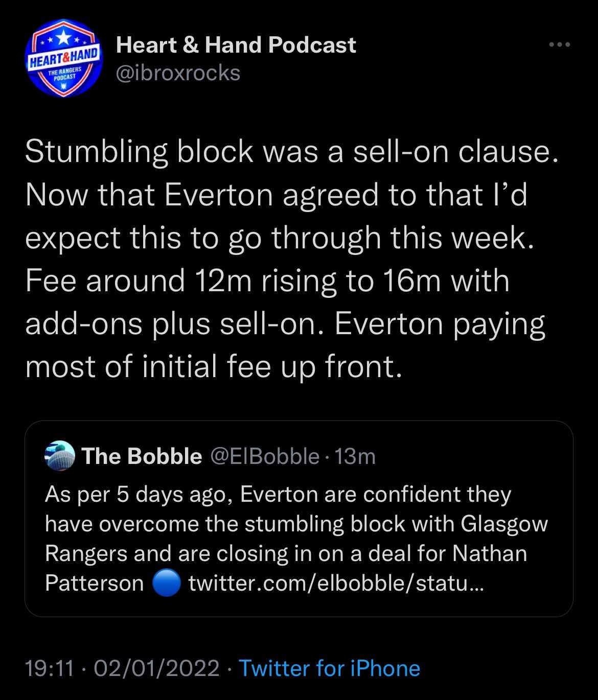Click the 02/01/2022 post date

(161, 668)
